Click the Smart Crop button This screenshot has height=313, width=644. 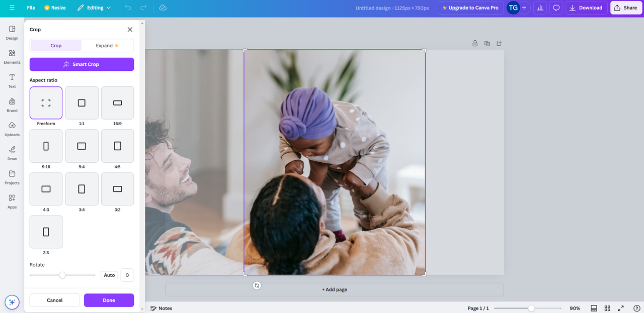point(82,64)
